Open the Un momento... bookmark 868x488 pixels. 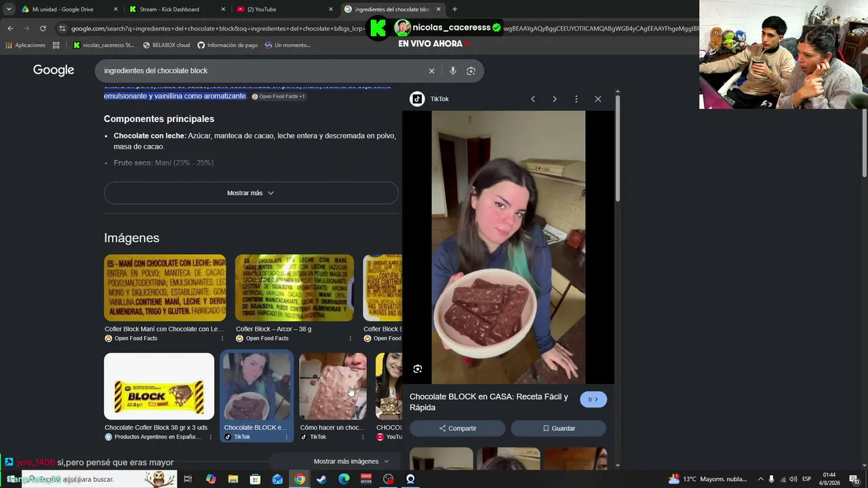(288, 45)
